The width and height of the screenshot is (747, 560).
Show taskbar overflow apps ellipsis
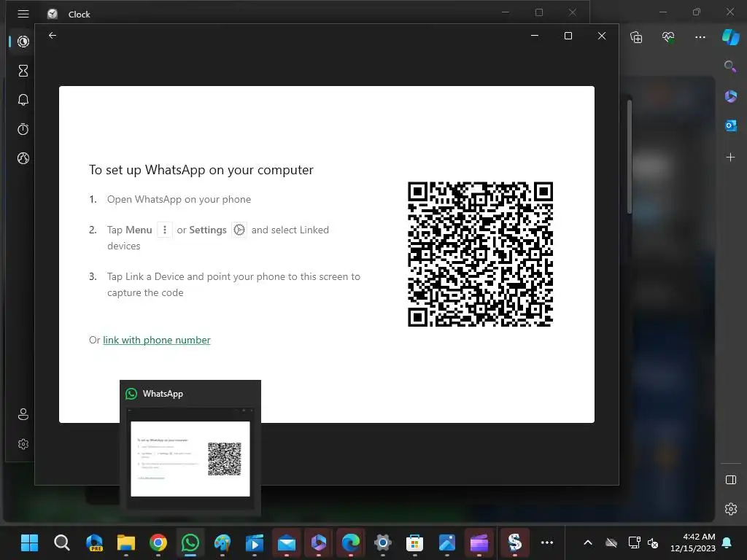coord(547,542)
